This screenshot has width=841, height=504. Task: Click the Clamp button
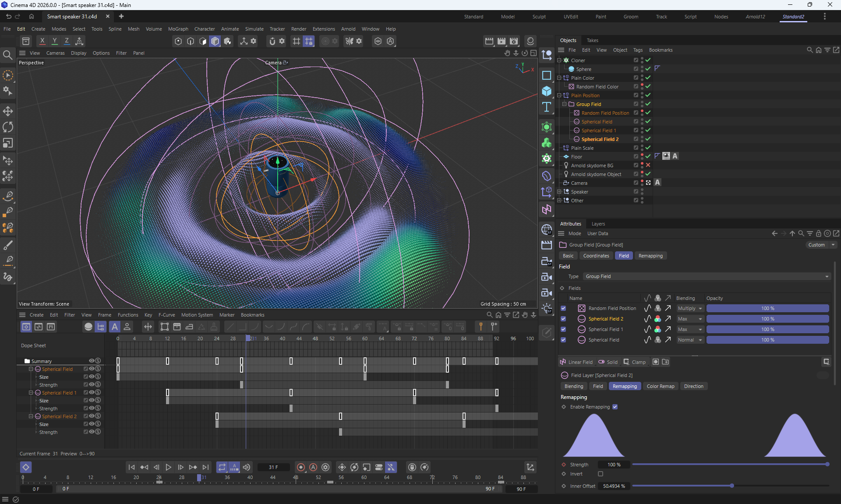[635, 362]
